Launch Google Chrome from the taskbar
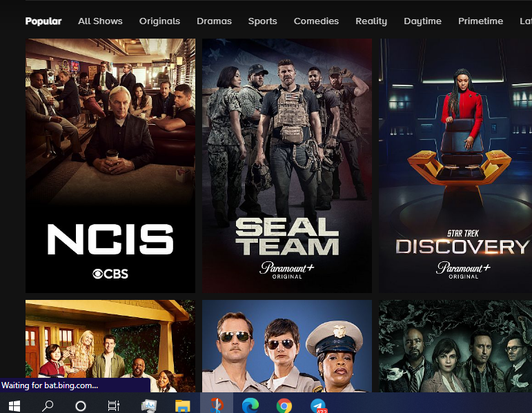Screen dimensions: 532x413 click(284, 405)
